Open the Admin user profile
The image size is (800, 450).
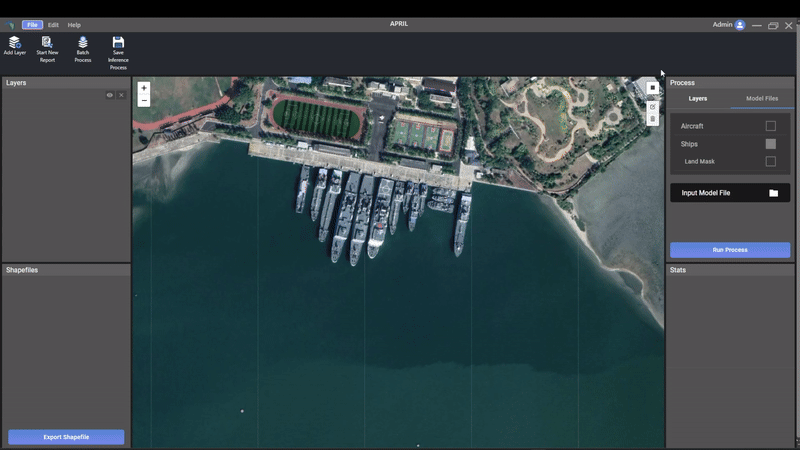(740, 25)
